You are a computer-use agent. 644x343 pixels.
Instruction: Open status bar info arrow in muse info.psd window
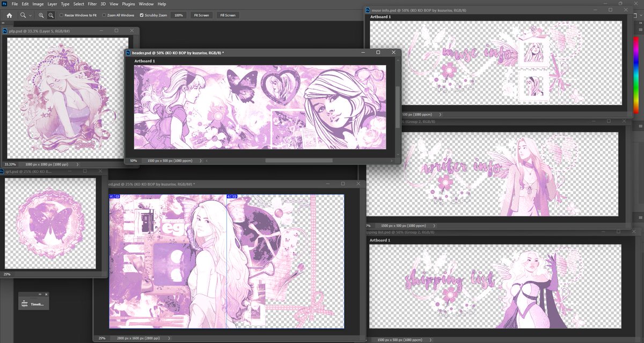click(x=440, y=114)
